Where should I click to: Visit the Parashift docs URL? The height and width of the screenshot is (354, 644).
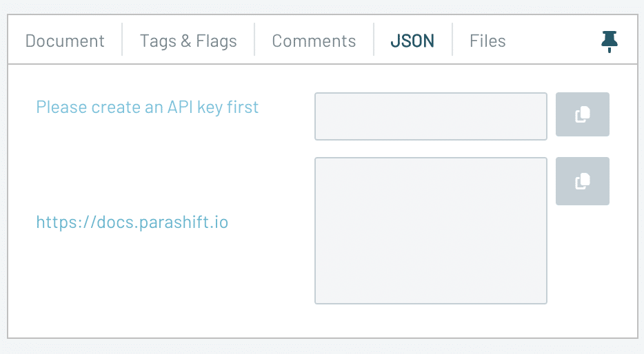(132, 222)
